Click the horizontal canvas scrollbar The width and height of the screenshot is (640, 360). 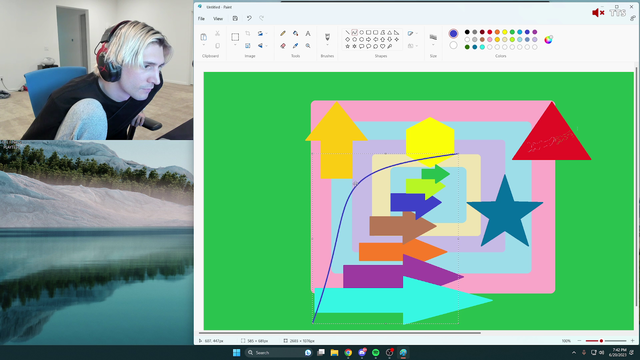point(340,333)
